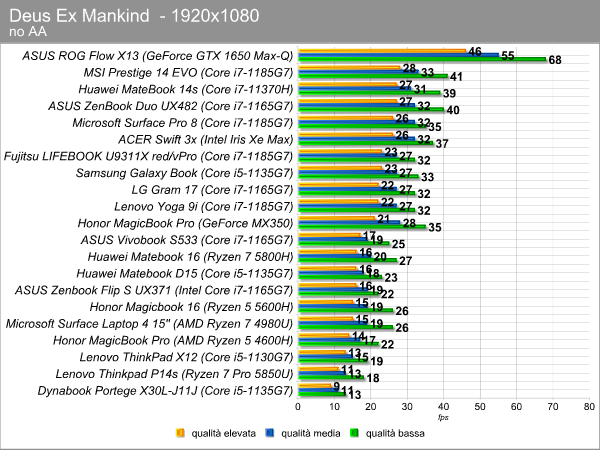The width and height of the screenshot is (600, 450).
Task: Select the Huawei MateBook 14s label
Action: (x=186, y=90)
